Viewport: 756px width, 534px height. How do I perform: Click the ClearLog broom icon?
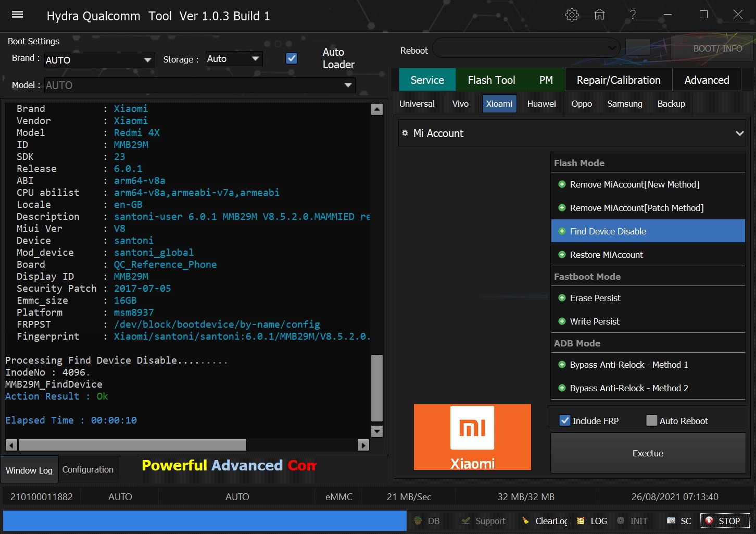click(525, 520)
